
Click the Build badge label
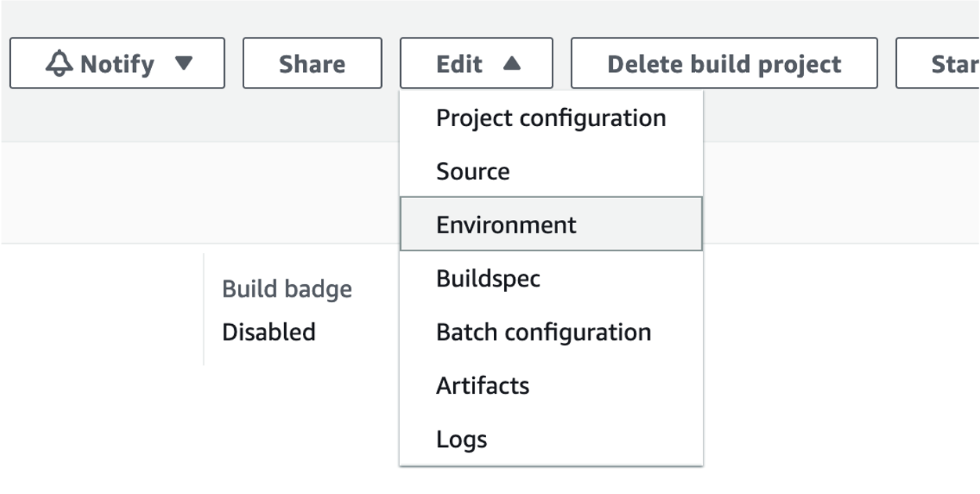coord(286,289)
